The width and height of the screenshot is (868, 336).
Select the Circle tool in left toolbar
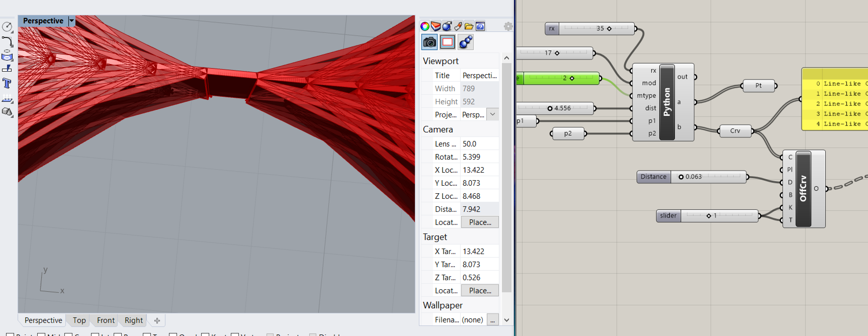7,27
